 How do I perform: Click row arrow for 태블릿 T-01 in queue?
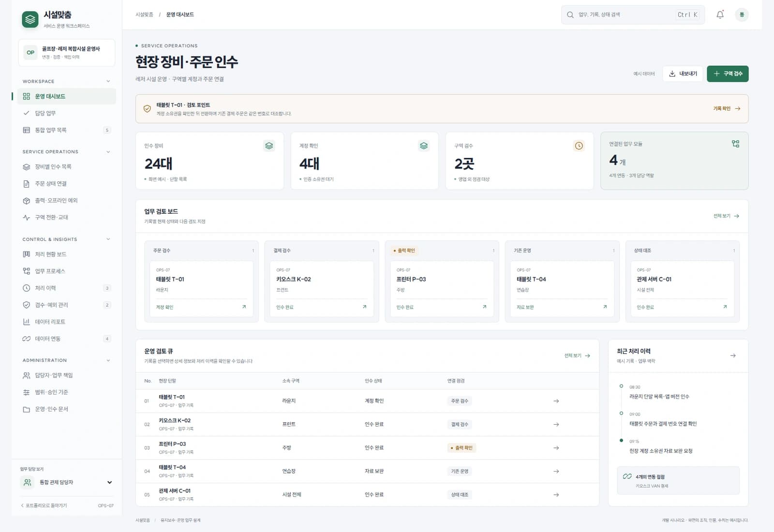click(x=556, y=401)
